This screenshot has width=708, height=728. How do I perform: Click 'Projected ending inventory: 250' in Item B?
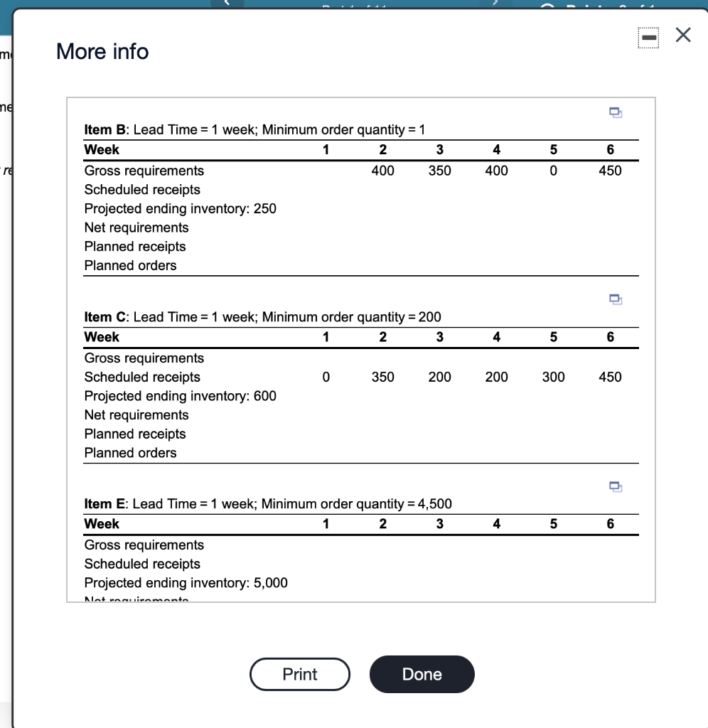[180, 209]
